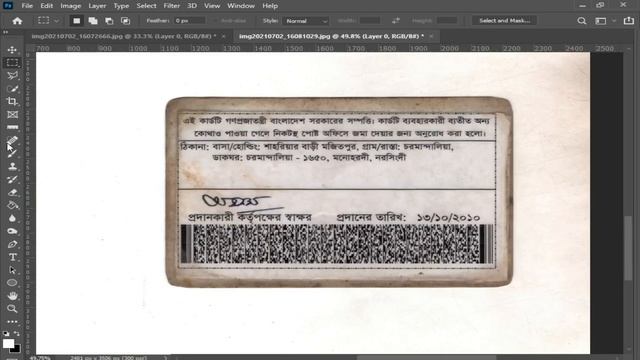
Task: Click the horizontal canvas scrollbar
Action: 427,358
